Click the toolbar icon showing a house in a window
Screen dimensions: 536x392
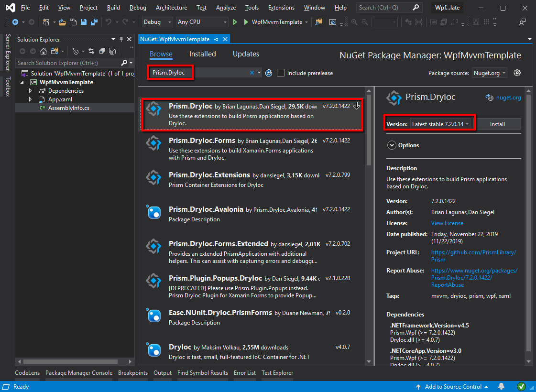coord(333,22)
